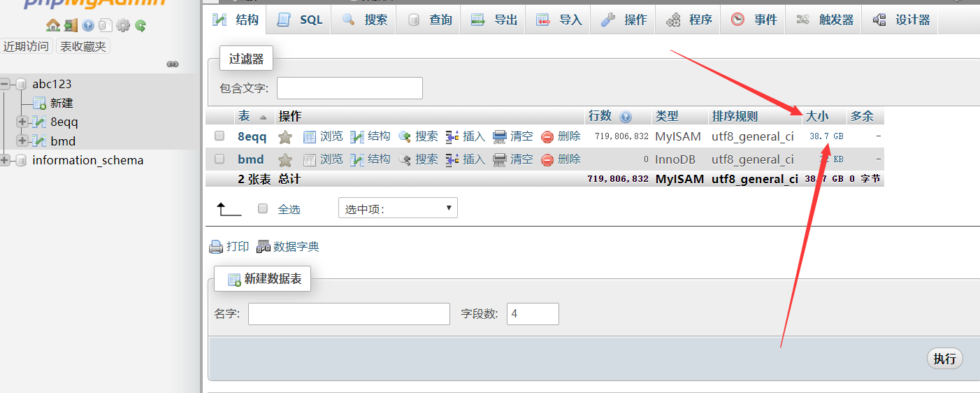Collapse the abc123 database node
This screenshot has width=980, height=393.
coord(5,84)
